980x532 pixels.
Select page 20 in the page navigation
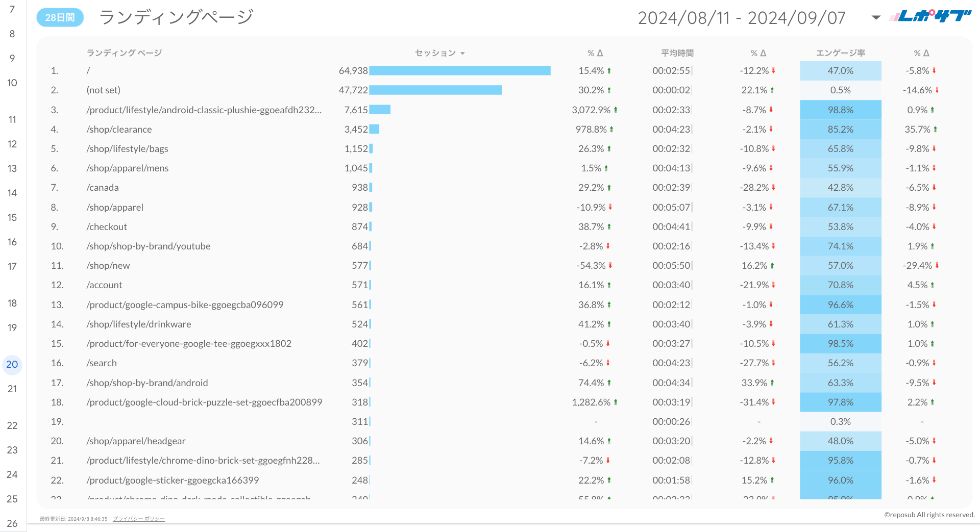12,364
